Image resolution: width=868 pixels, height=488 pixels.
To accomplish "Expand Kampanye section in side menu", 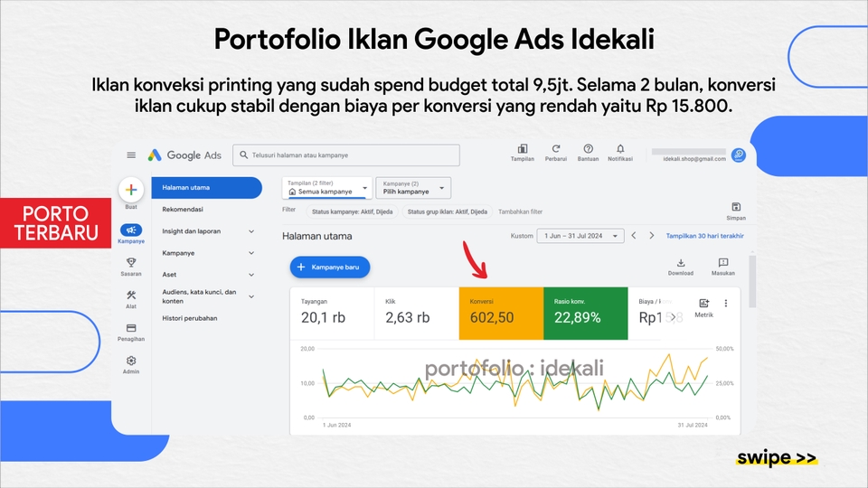I will click(x=251, y=253).
